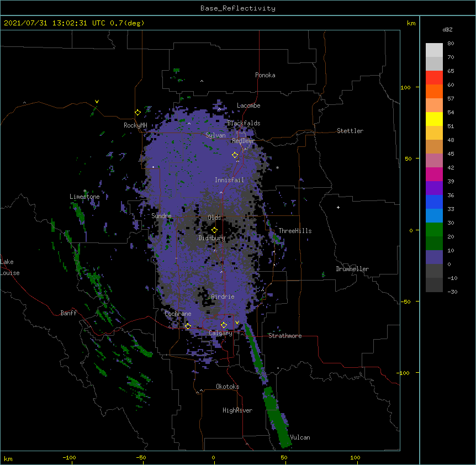Click the white asterisk marker east of RedDeer
Screen dimensions: 476x465
[277, 167]
